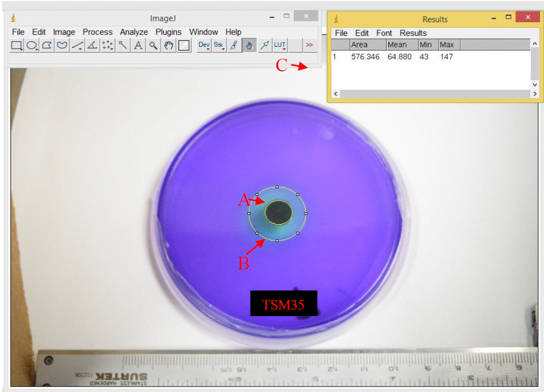Image resolution: width=544 pixels, height=392 pixels.
Task: Pick the Wand tracing tool
Action: point(123,45)
